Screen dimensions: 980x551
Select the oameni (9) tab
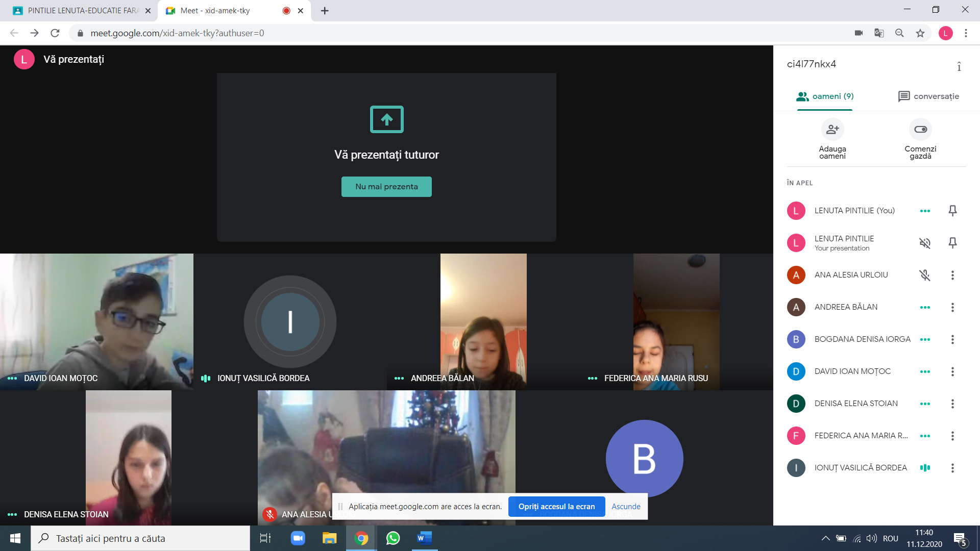point(825,96)
